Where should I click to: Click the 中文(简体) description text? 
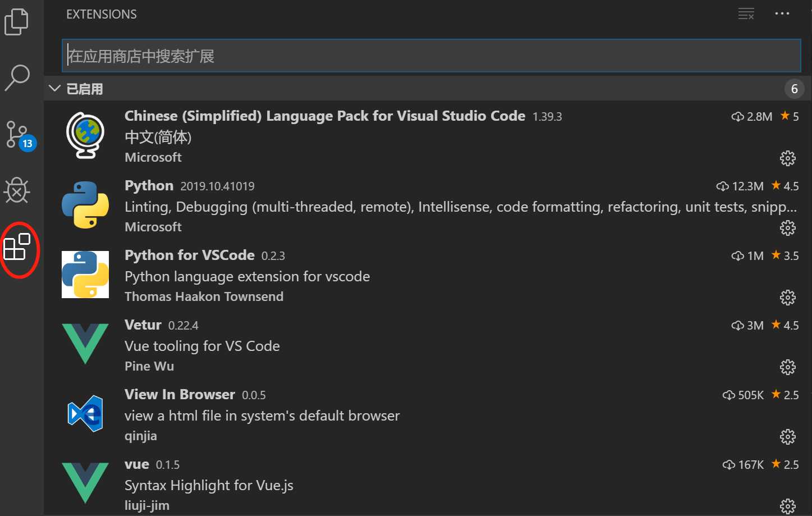(x=158, y=137)
